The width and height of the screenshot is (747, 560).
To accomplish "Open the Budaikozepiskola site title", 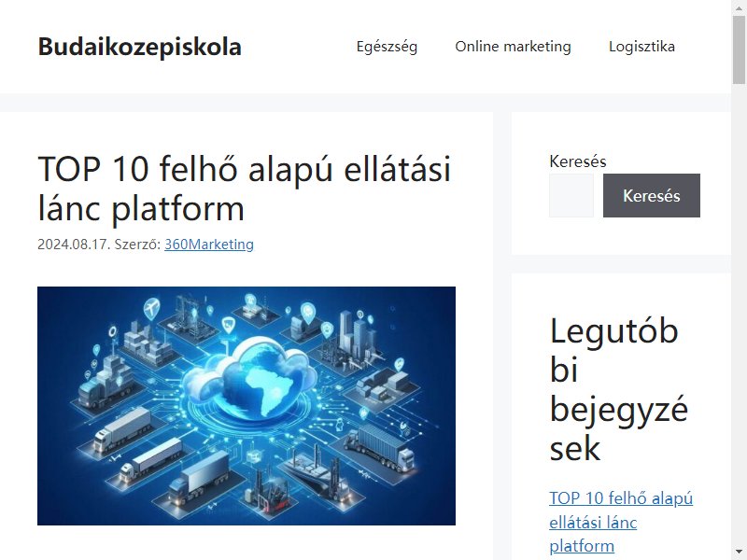I will point(139,47).
